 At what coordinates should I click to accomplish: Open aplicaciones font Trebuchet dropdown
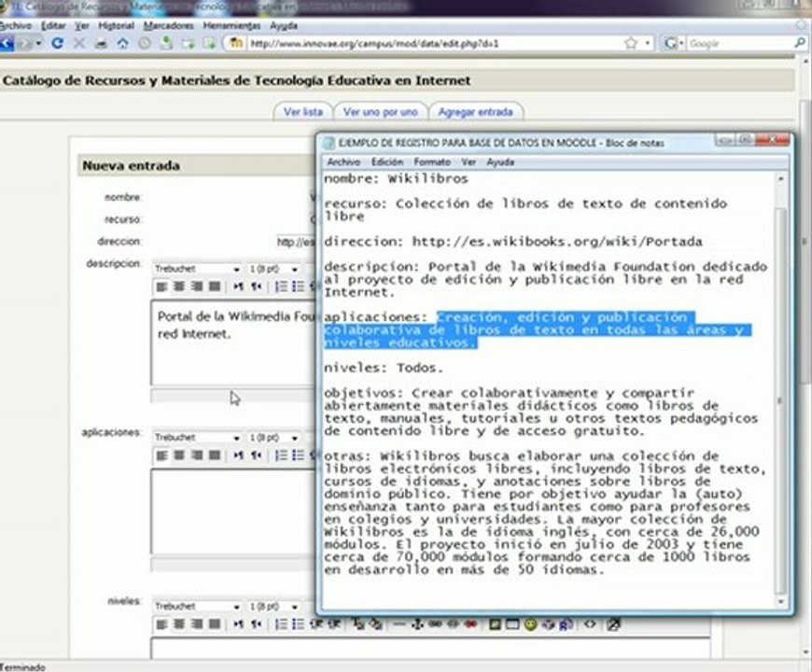pyautogui.click(x=197, y=438)
